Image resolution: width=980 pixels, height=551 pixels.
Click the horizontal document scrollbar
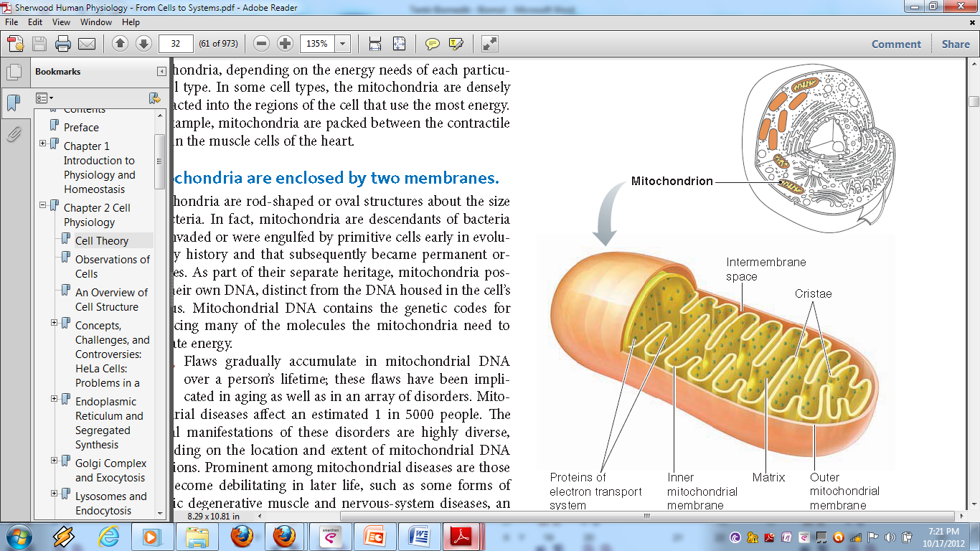(646, 515)
